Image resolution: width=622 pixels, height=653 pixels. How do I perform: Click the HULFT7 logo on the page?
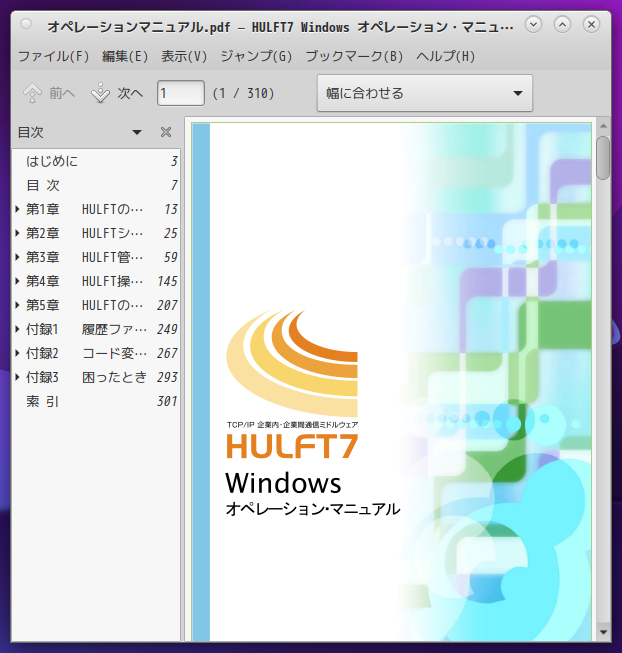[292, 384]
